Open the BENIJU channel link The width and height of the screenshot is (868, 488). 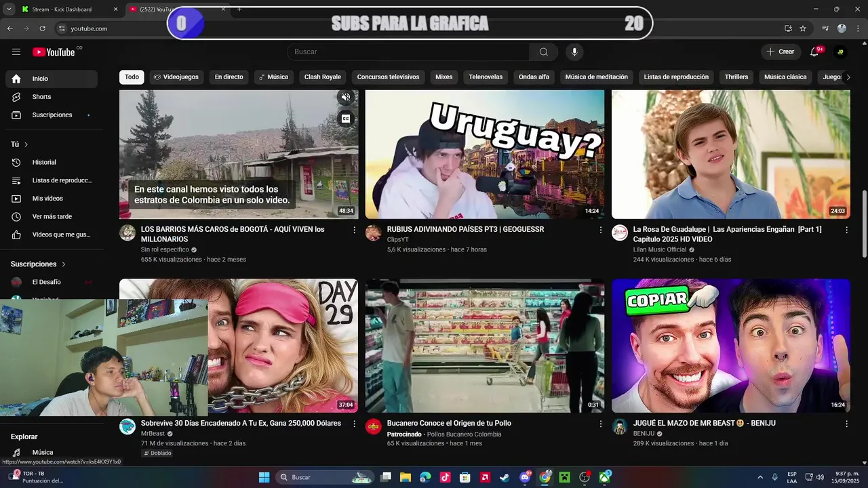tap(644, 434)
